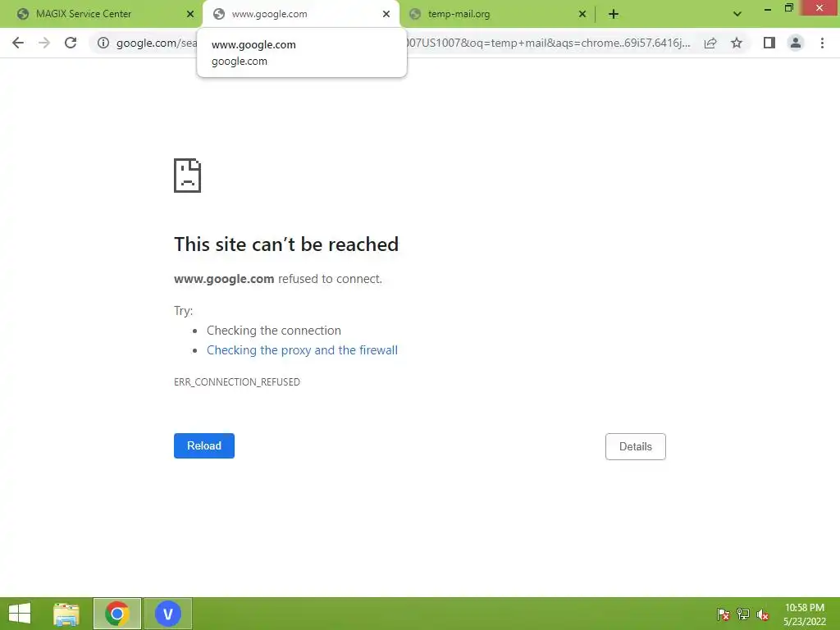Open a new tab with plus icon

(614, 14)
